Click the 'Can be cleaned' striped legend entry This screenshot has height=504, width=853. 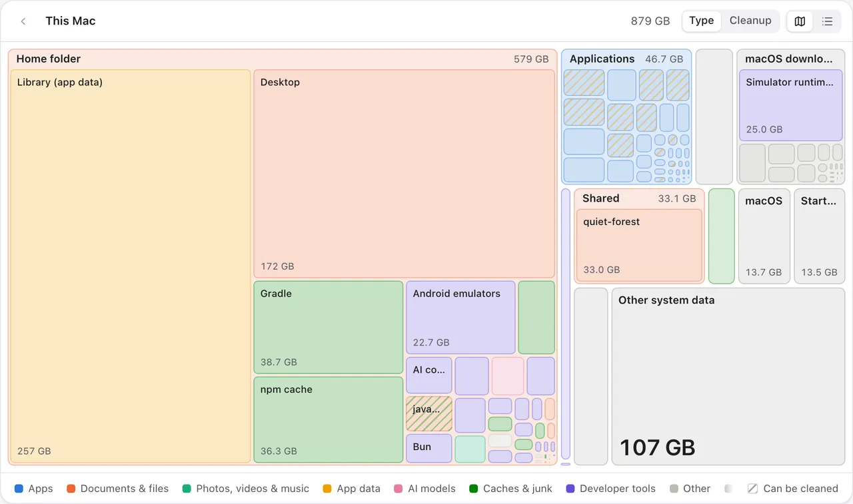click(793, 489)
